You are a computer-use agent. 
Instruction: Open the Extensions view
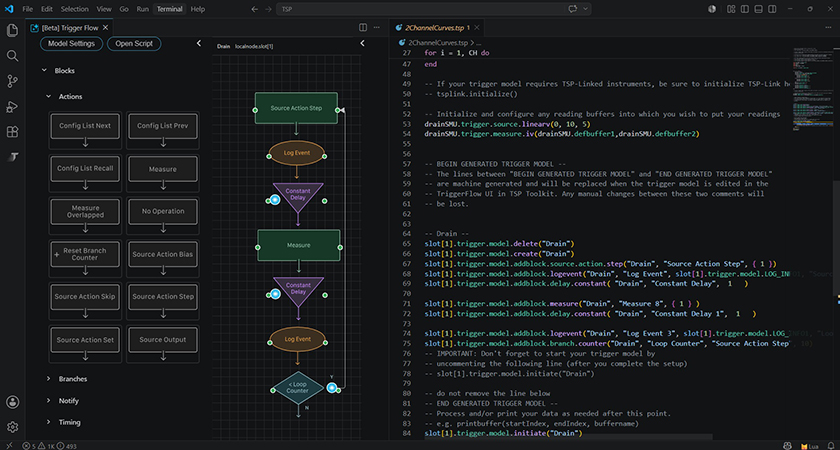coord(12,132)
